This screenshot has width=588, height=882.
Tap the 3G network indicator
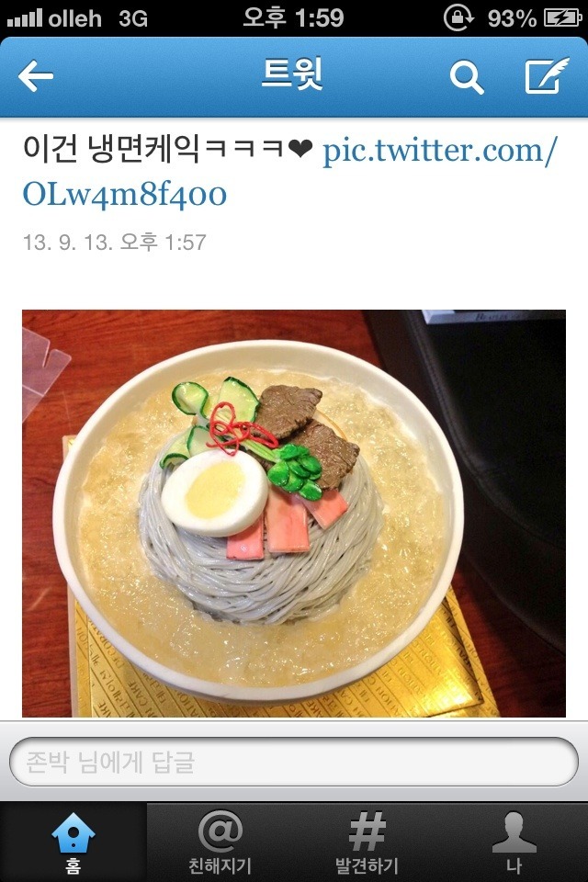tap(133, 19)
